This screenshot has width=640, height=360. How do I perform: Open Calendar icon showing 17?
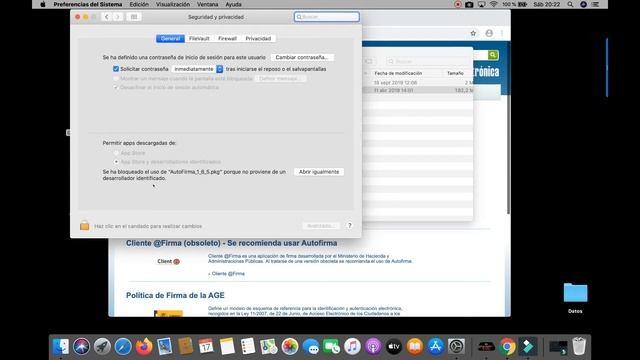point(206,347)
